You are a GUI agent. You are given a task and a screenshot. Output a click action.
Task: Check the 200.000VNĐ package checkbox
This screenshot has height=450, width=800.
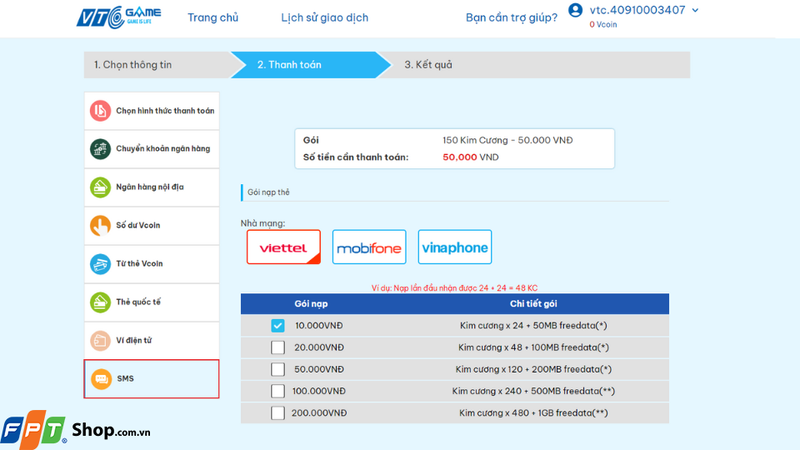tap(278, 413)
